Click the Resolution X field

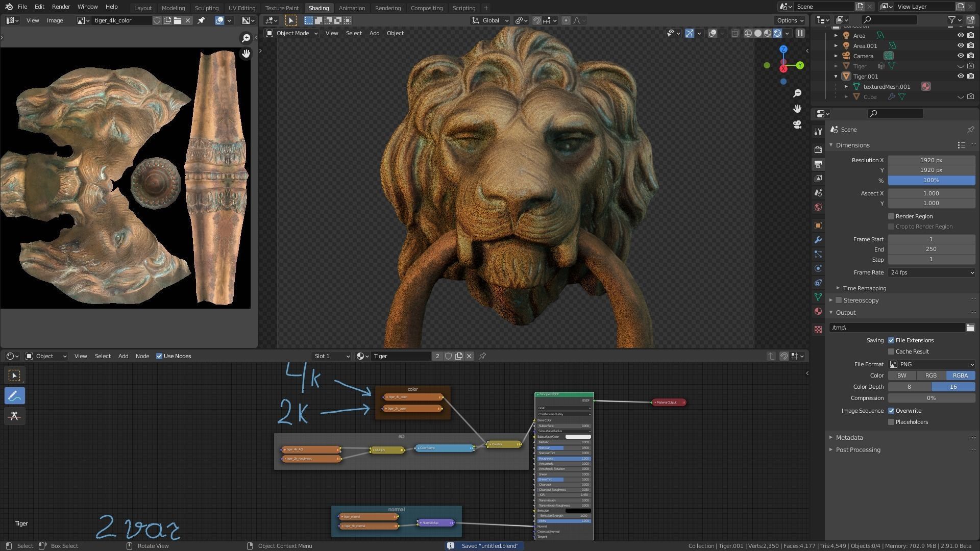932,160
